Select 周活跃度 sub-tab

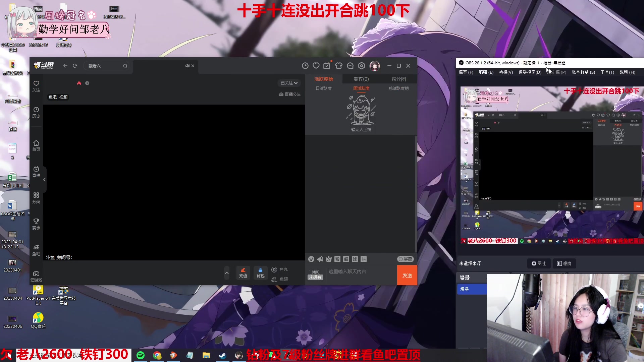(361, 88)
